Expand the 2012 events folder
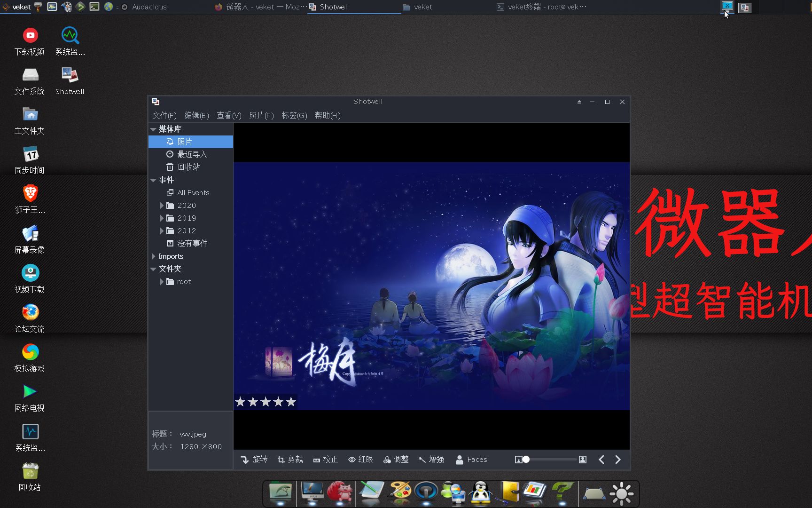The width and height of the screenshot is (812, 508). [162, 230]
